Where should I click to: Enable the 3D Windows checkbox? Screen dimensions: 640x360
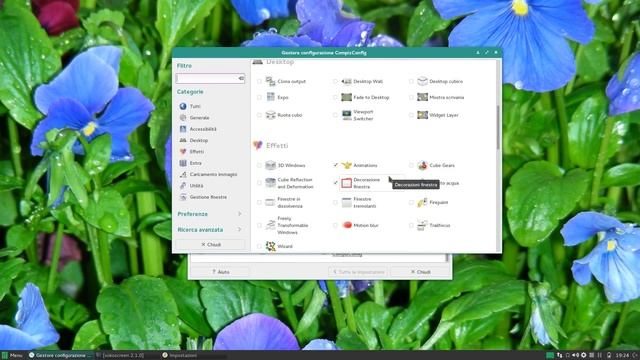pos(259,165)
